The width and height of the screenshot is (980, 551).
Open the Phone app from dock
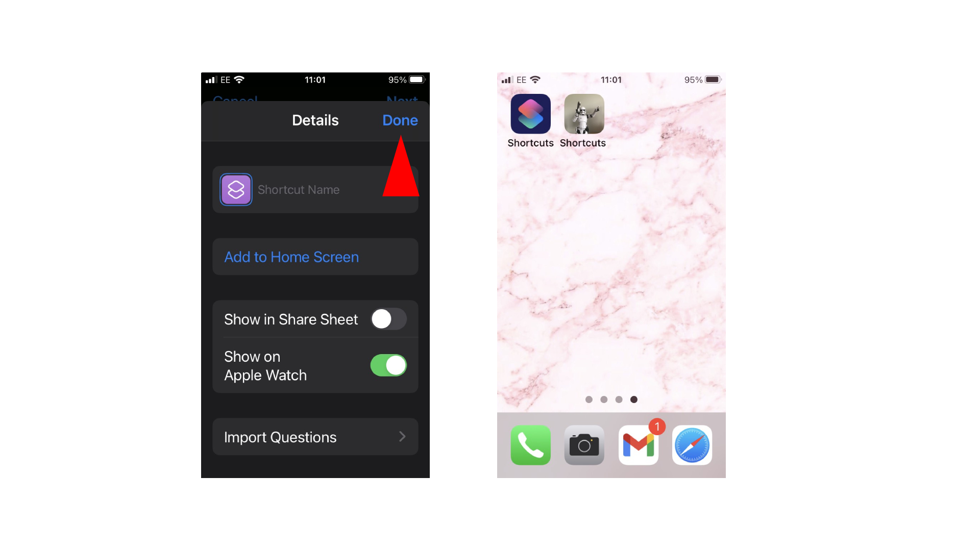(x=530, y=445)
